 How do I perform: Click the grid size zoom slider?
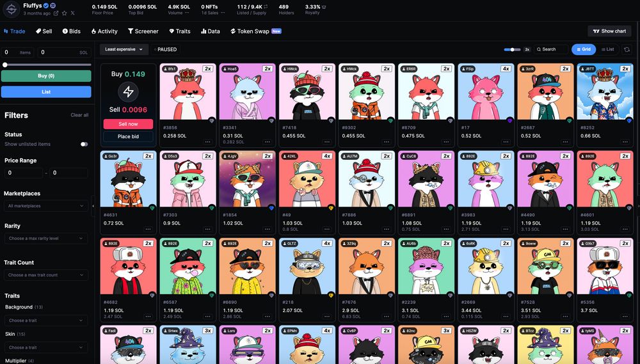coord(512,49)
